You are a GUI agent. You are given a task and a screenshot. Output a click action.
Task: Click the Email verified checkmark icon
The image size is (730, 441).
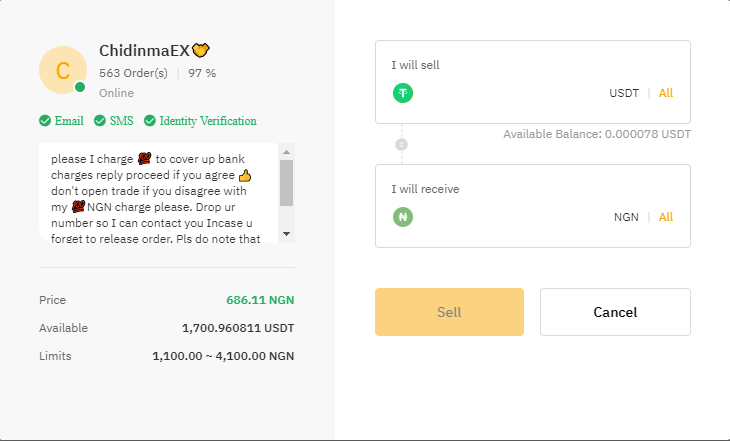tap(45, 121)
